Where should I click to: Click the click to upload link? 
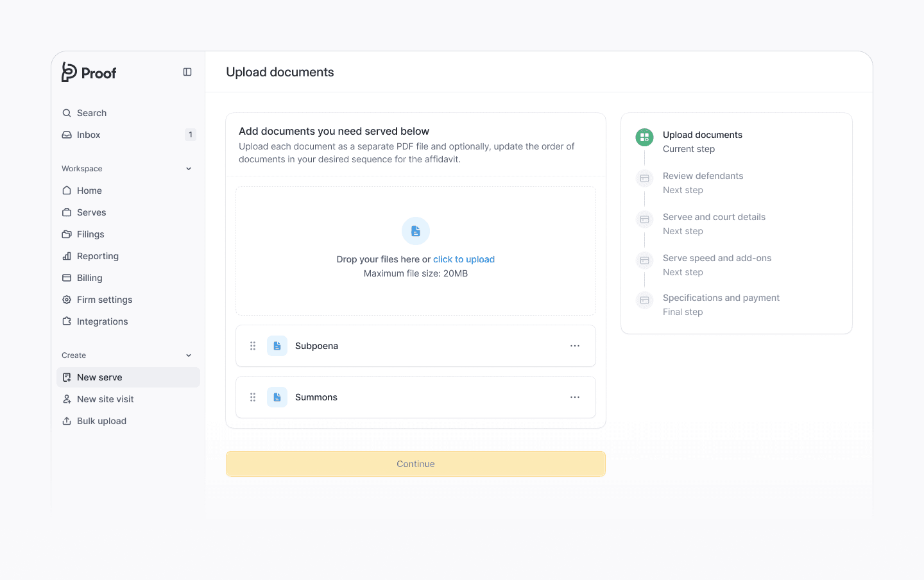pos(463,259)
